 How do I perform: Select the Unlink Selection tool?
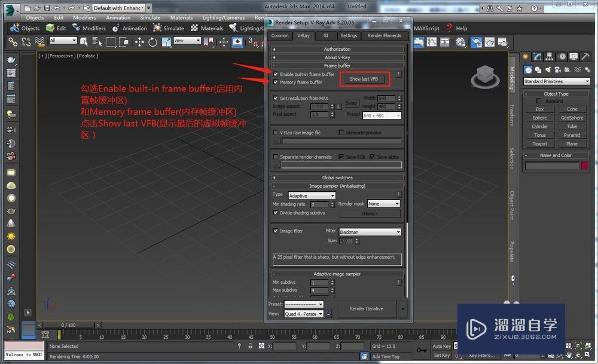[26, 42]
